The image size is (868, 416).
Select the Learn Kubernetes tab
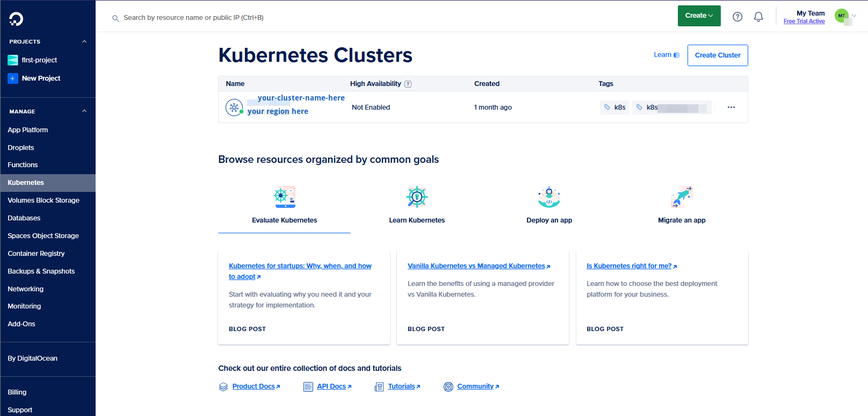[417, 207]
